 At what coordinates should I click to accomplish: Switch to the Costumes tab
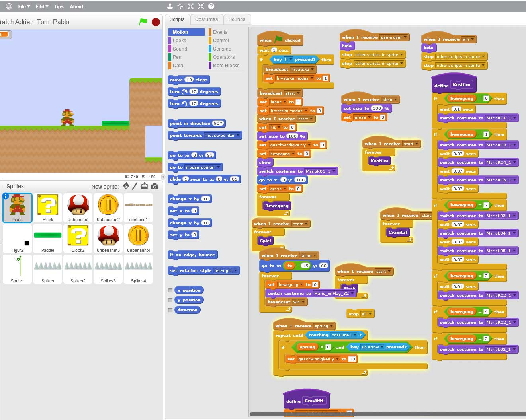207,19
